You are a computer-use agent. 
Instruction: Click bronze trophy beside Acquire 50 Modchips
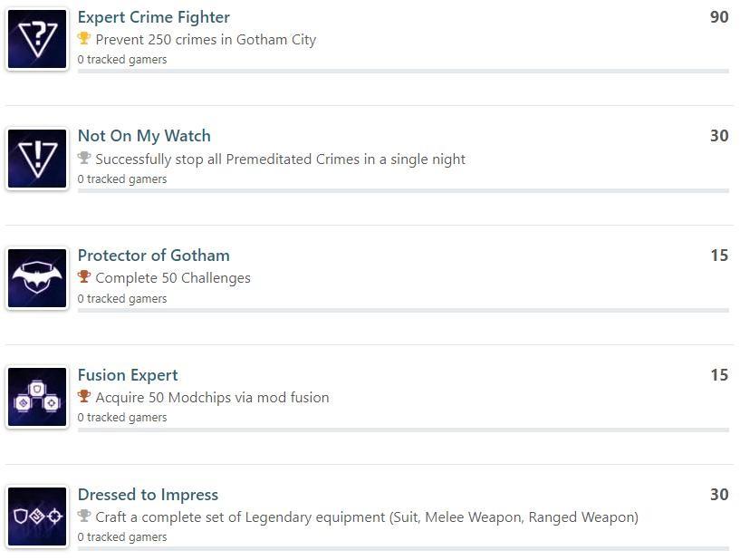pos(84,396)
